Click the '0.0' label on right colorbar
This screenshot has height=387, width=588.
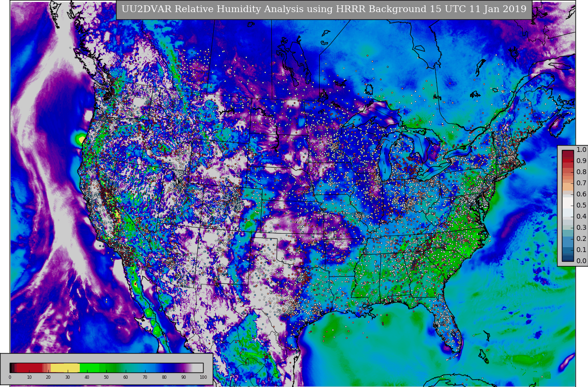click(581, 261)
